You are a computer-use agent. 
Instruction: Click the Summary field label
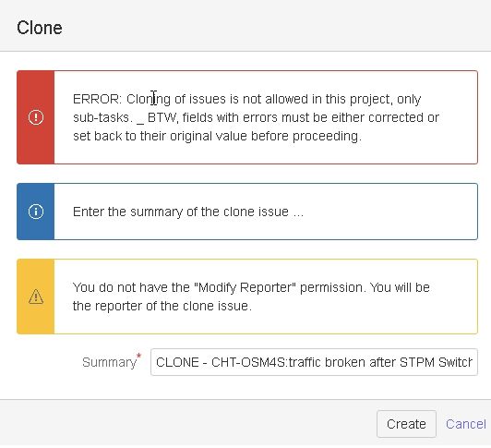109,362
